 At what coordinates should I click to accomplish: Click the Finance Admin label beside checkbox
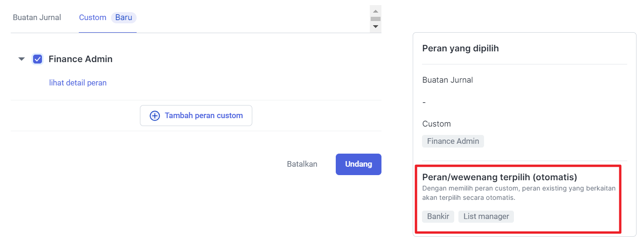[80, 59]
